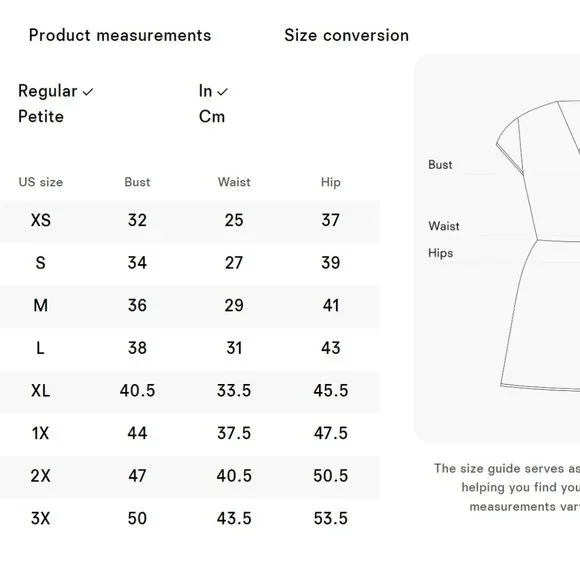Choose the Petite fit option
Viewport: 580px width, 580px height.
pos(41,117)
